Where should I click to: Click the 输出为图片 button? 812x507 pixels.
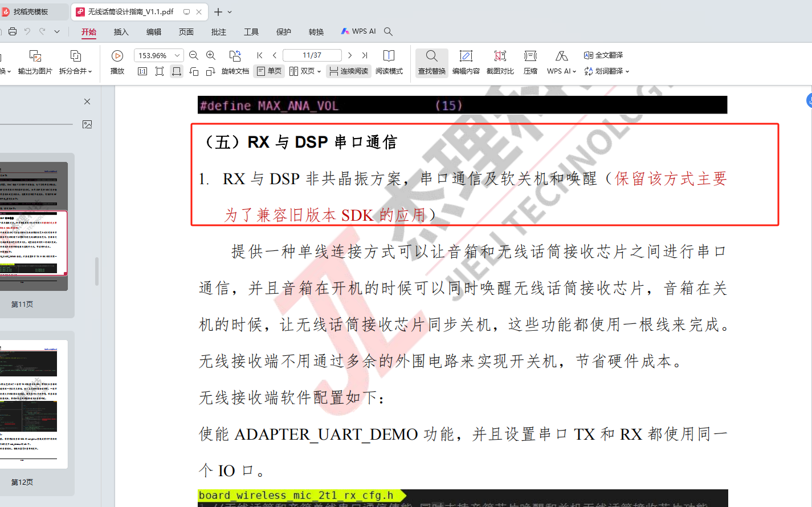point(35,63)
